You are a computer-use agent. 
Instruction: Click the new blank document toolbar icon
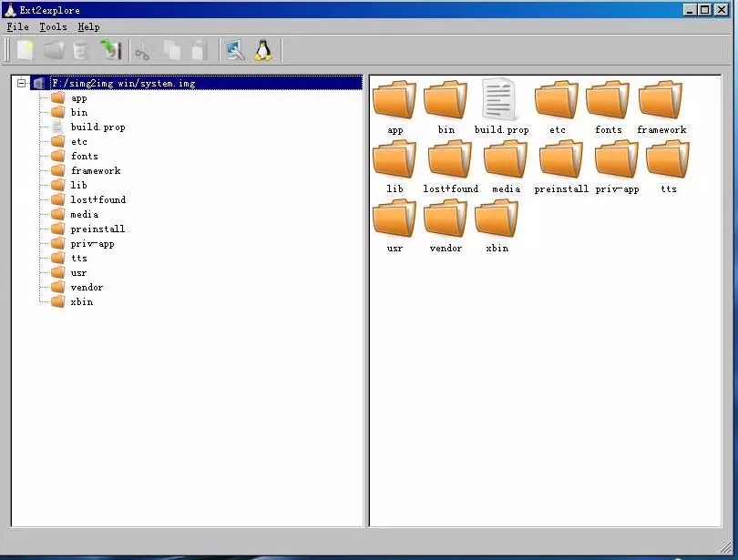pos(26,50)
